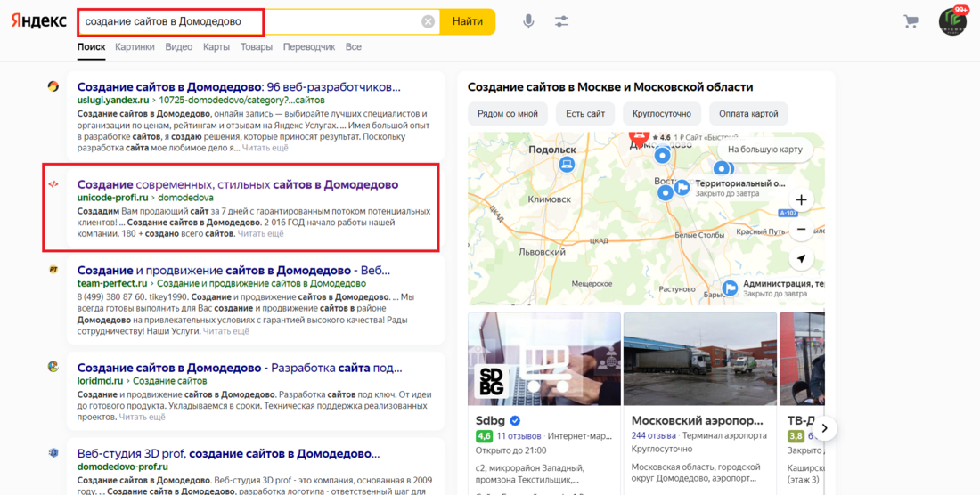Click the Администрация flag marker on map
This screenshot has width=980, height=495.
pos(730,288)
